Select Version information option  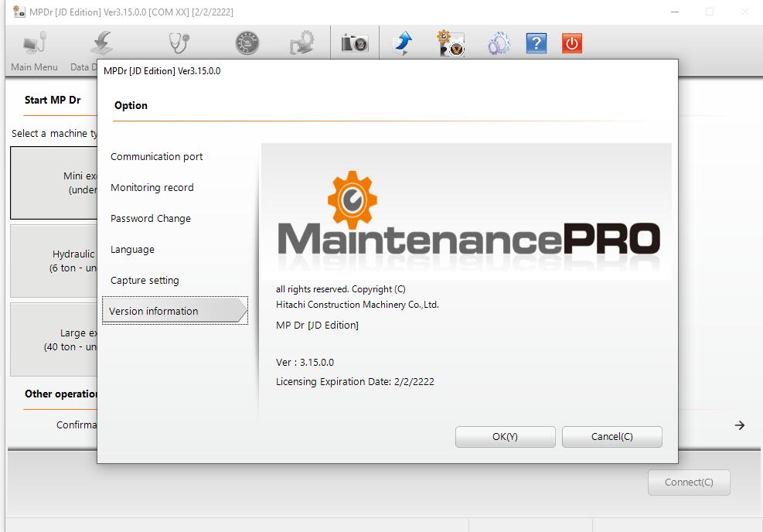(x=175, y=311)
